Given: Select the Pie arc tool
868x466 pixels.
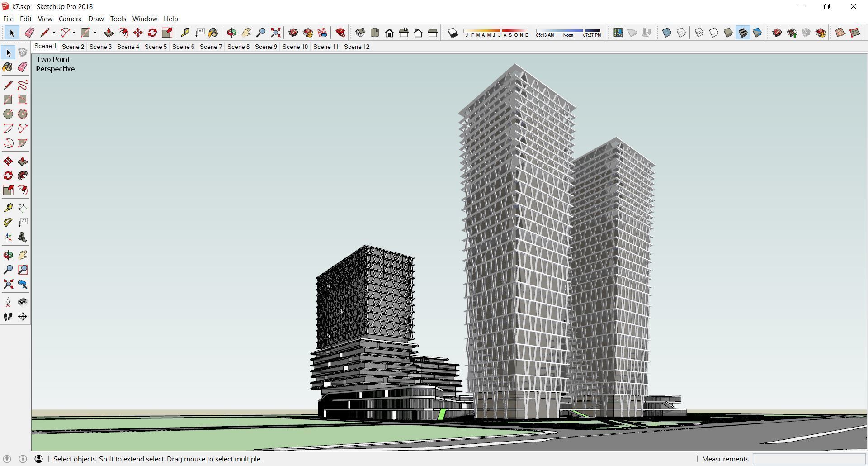Looking at the screenshot, I should [23, 143].
